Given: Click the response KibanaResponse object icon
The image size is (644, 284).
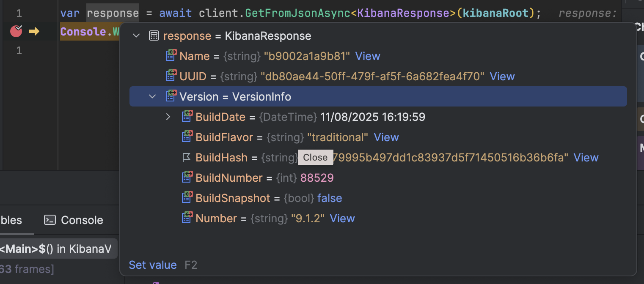Looking at the screenshot, I should [x=154, y=35].
